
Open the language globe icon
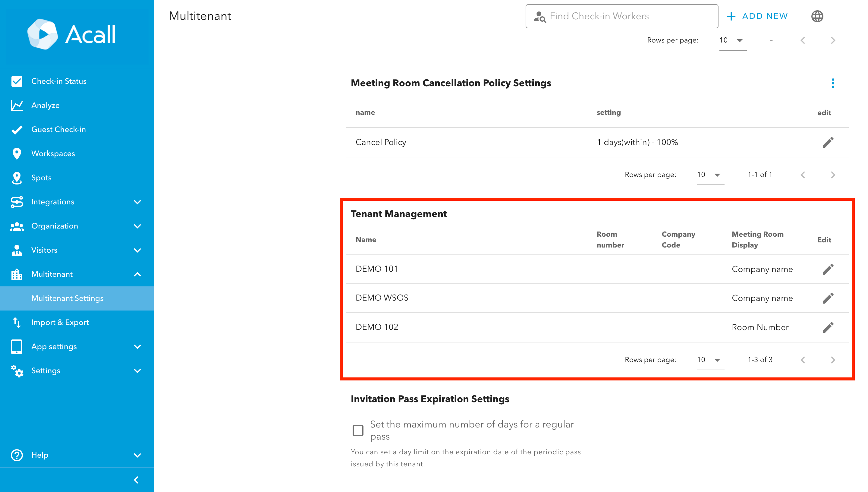point(817,16)
